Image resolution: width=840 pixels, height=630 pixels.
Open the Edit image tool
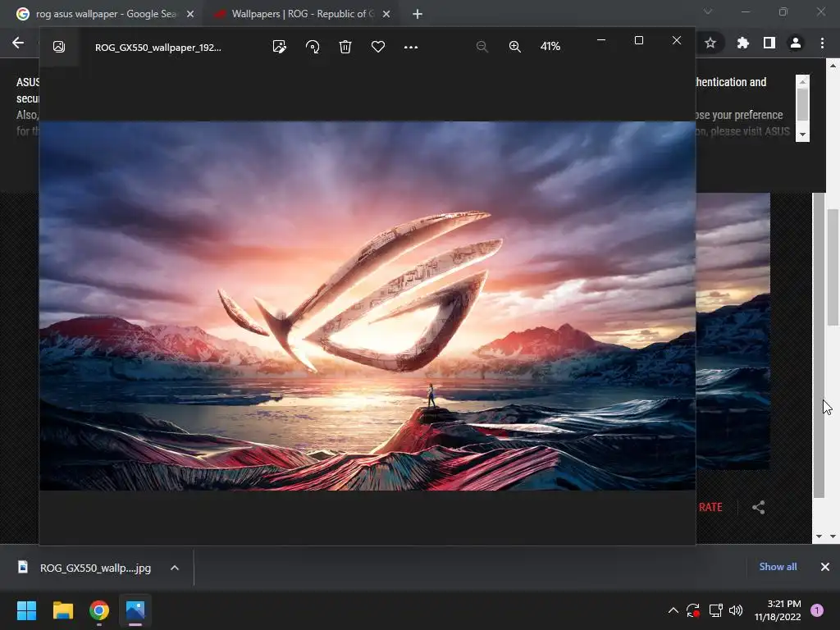point(280,47)
